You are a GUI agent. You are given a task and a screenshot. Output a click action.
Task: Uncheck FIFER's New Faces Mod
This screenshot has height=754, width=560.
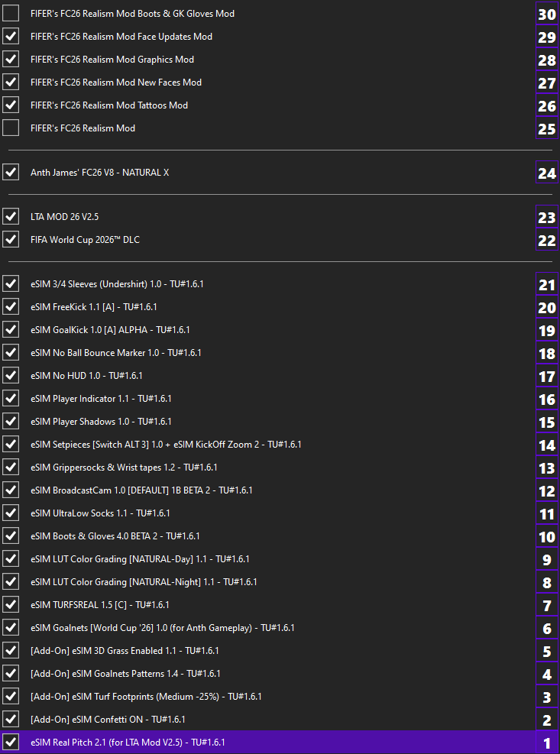[11, 82]
